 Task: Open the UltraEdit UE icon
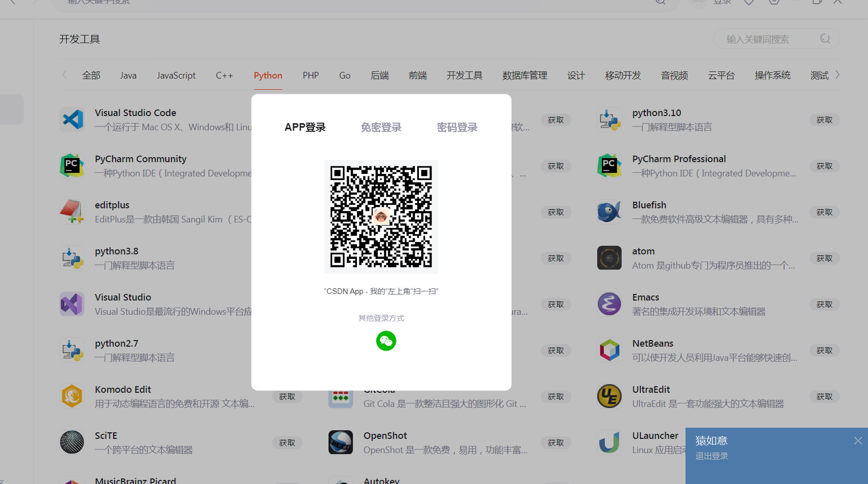click(x=609, y=396)
